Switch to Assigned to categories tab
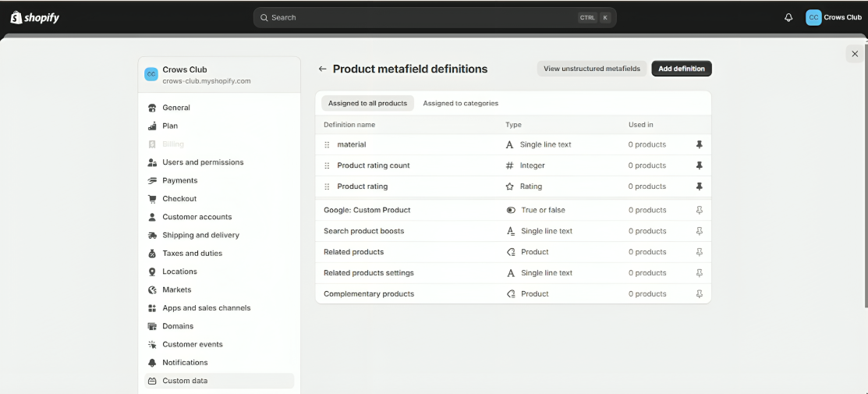The image size is (868, 394). [461, 103]
